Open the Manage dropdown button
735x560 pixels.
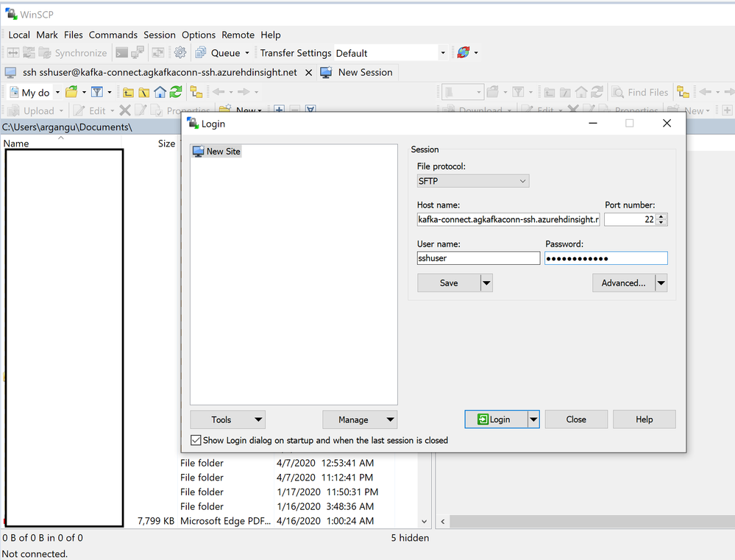point(360,419)
